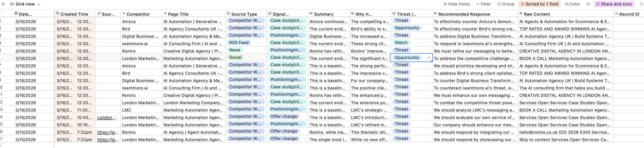Screen dimensions: 644x148
Task: Click 'London Marketing Company...' page title cell
Action: coord(193,103)
